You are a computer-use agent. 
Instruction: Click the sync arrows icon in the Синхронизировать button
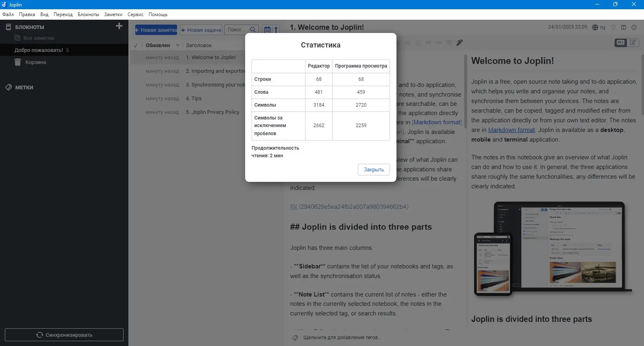tap(39, 335)
